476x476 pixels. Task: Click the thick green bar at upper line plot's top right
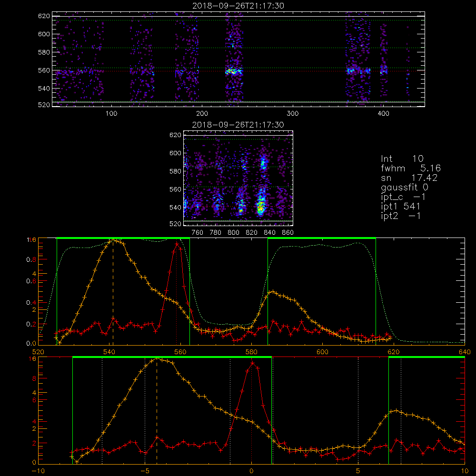(322, 238)
